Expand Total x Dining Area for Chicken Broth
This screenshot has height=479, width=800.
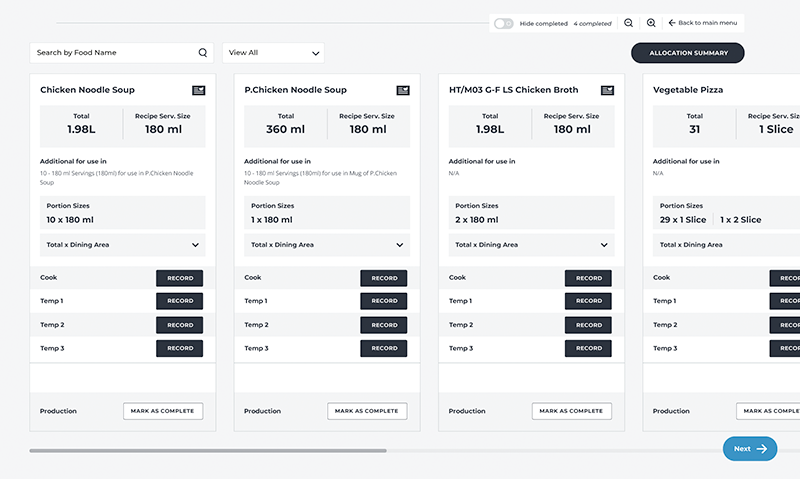tap(604, 245)
